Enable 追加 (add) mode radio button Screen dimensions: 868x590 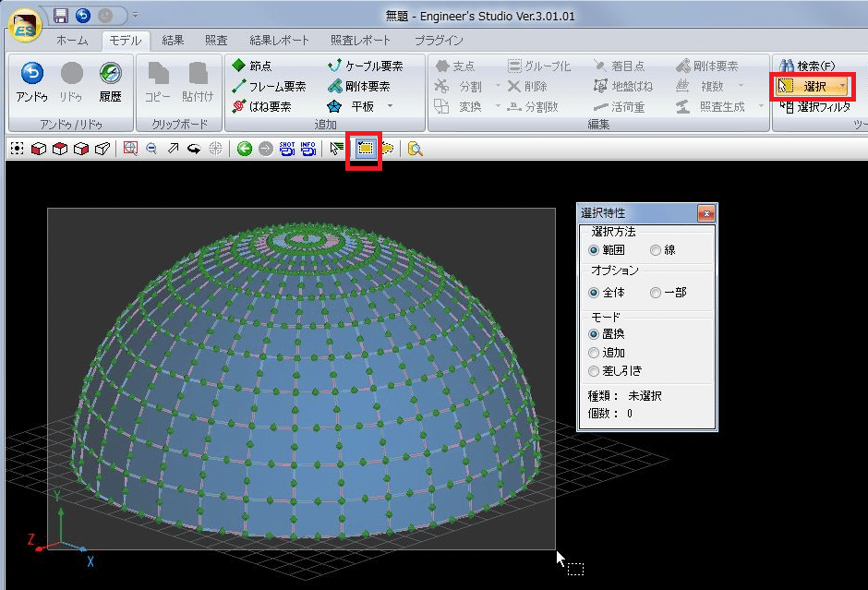(x=594, y=353)
